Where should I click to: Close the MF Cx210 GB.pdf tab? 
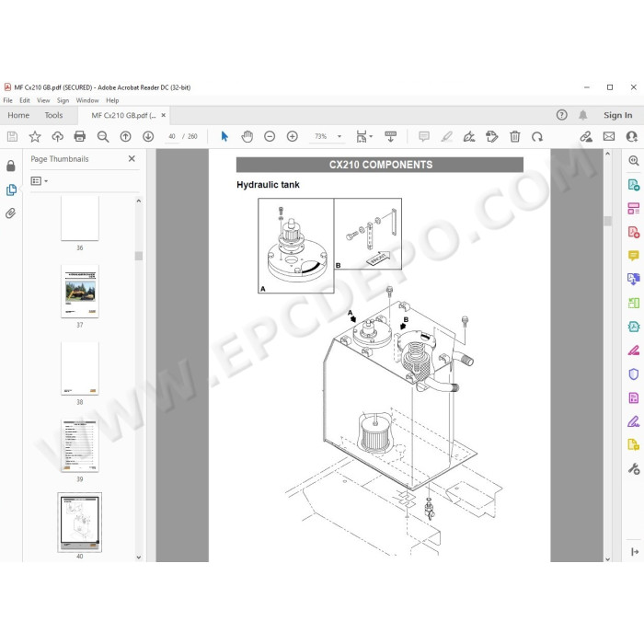pyautogui.click(x=164, y=115)
